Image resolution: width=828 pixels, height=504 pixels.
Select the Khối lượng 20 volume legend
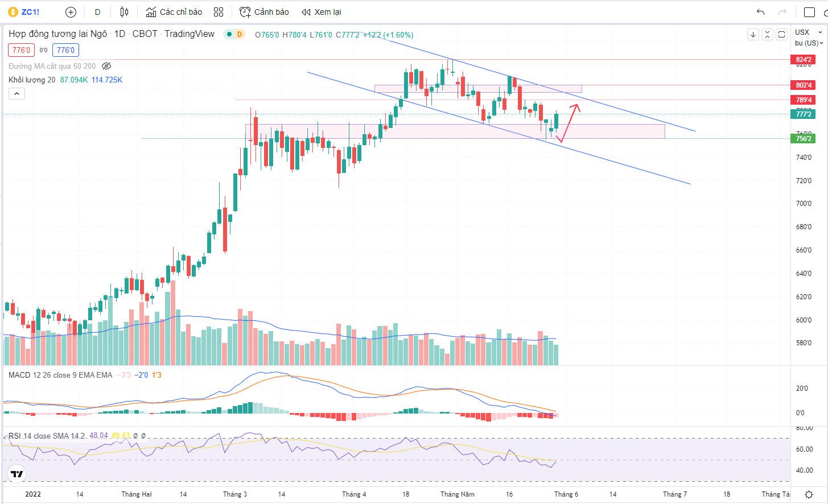[x=32, y=80]
